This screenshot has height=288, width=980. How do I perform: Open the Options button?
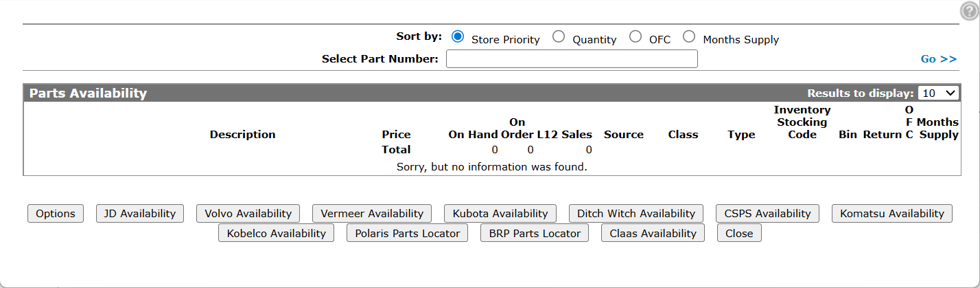[56, 214]
